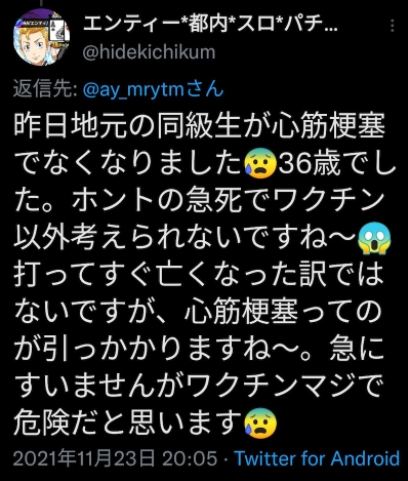The height and width of the screenshot is (481, 408).
Task: Open the @ay_mrytm reply-to mention
Action: [153, 89]
